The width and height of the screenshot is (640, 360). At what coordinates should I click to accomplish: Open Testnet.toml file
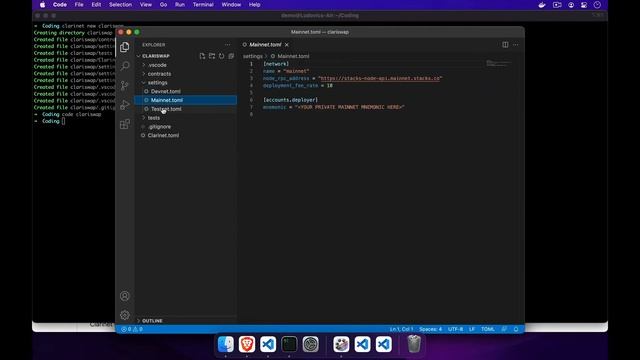pyautogui.click(x=186, y=109)
